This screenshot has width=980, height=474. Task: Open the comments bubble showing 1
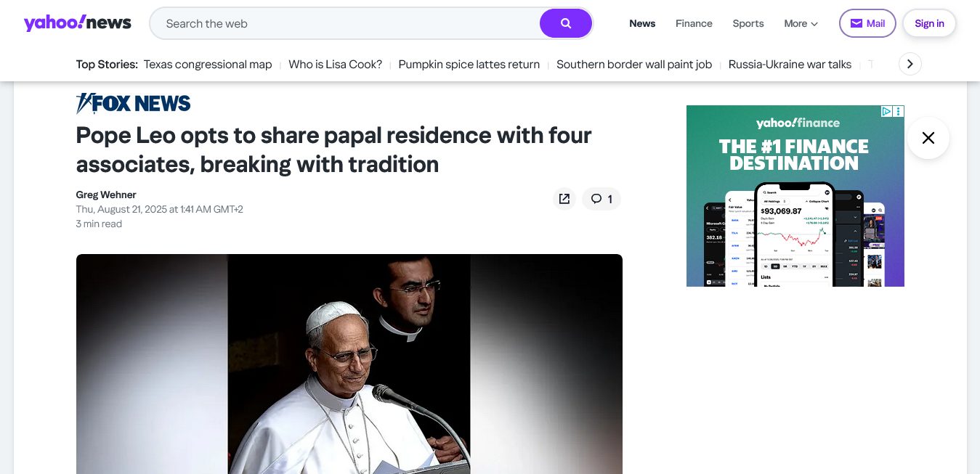601,199
